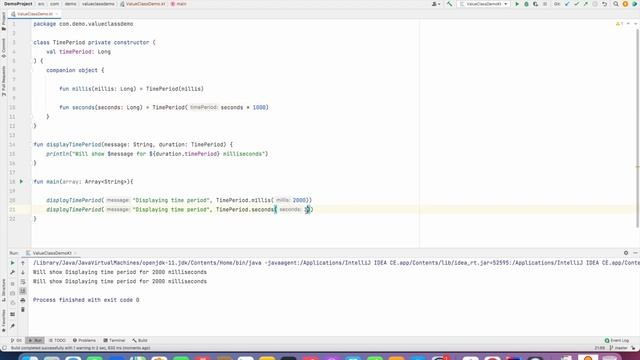This screenshot has width=640, height=360.
Task: Open the Terminal tool window button
Action: pyautogui.click(x=114, y=340)
